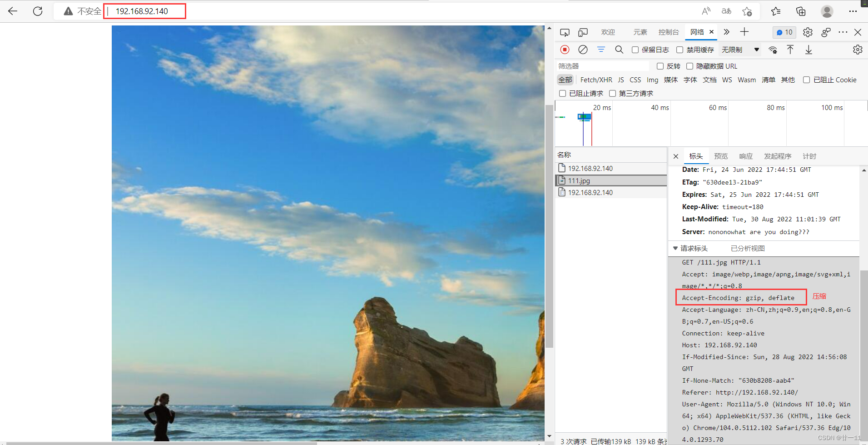Activate the inspect element picker icon
Viewport: 868px width, 445px height.
(565, 32)
